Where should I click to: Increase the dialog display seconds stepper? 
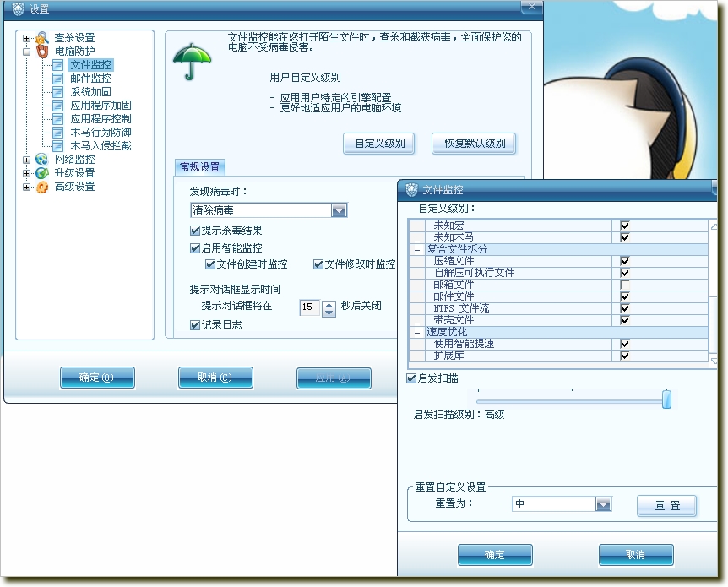pyautogui.click(x=329, y=304)
